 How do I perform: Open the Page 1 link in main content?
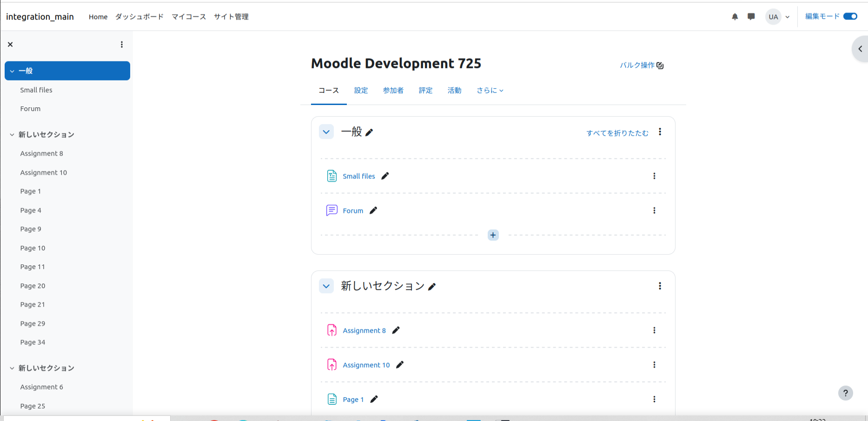(x=353, y=399)
